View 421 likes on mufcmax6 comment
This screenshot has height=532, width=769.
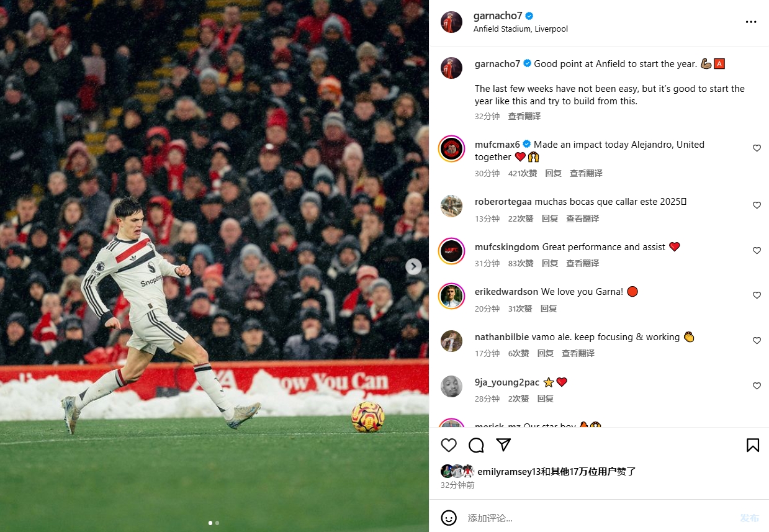[x=523, y=173]
